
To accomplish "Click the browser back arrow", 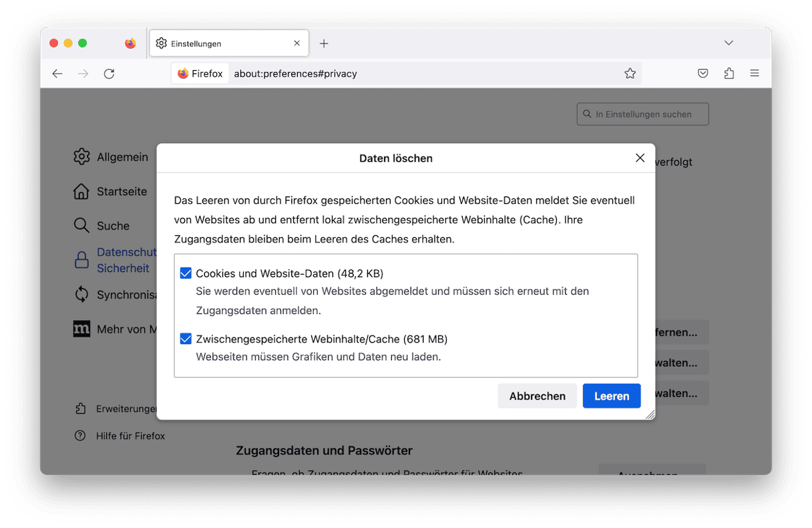I will pyautogui.click(x=57, y=74).
